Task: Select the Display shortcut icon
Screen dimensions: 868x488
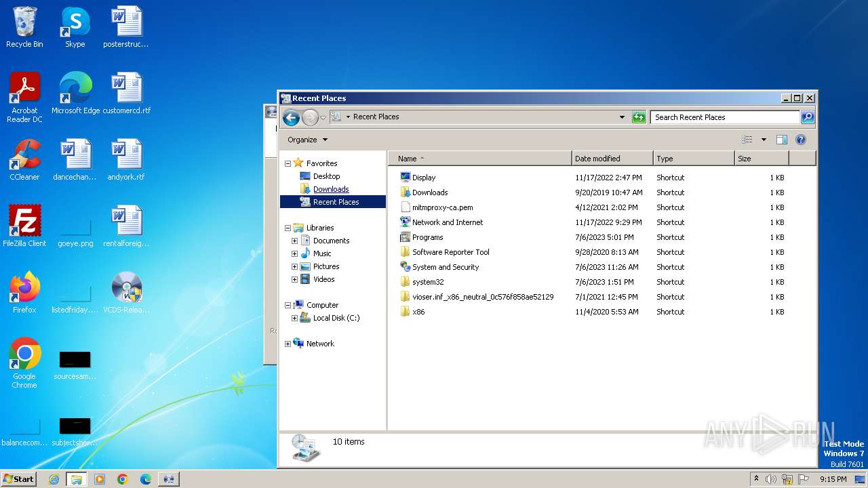Action: 406,178
